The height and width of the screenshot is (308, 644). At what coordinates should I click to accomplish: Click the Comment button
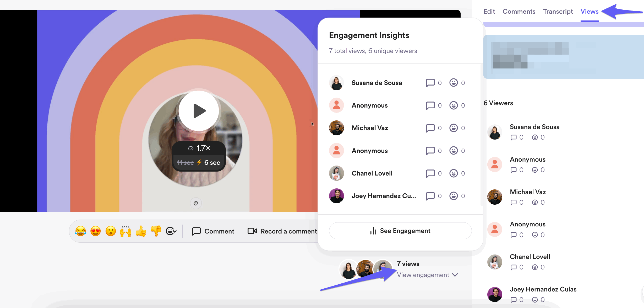(x=213, y=231)
